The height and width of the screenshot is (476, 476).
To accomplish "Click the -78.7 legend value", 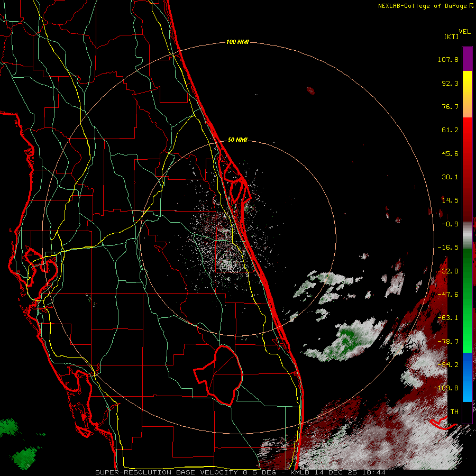I will 448,342.
